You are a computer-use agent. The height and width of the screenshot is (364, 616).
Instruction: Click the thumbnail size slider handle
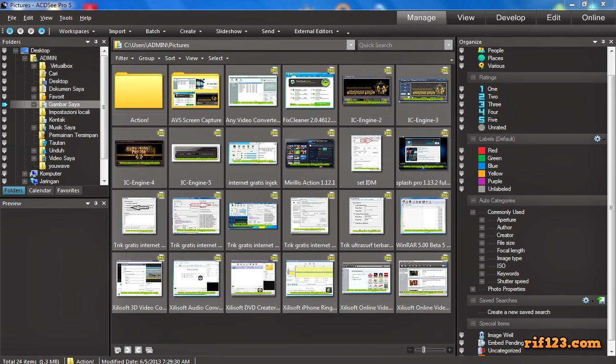423,350
